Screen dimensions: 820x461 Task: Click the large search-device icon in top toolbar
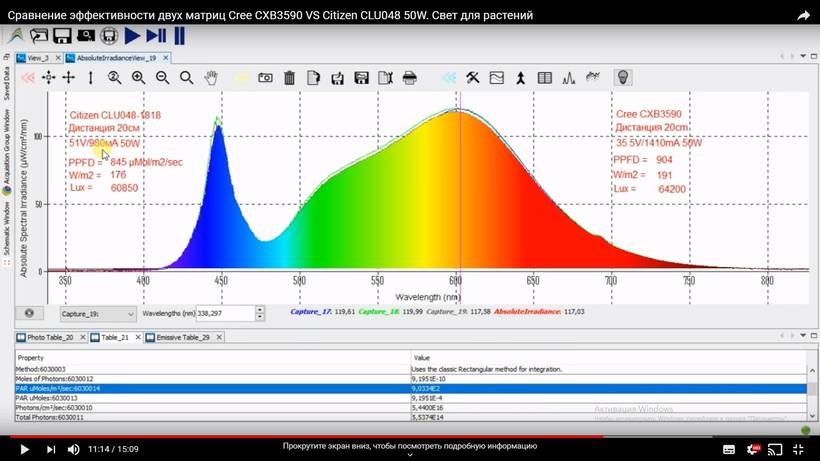(86, 36)
